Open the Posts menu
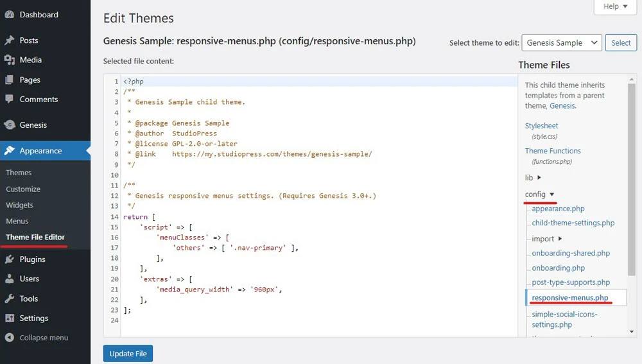This screenshot has height=364, width=642. (x=29, y=40)
